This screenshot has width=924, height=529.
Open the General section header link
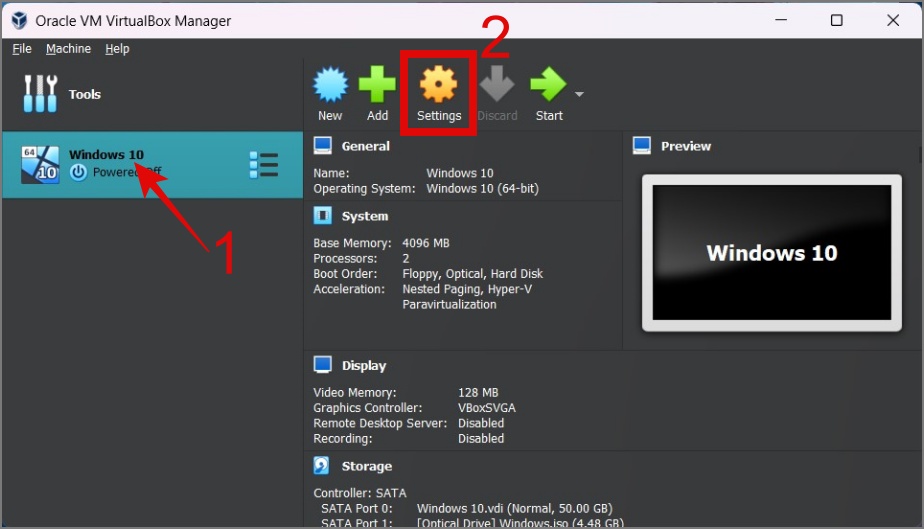coord(365,146)
